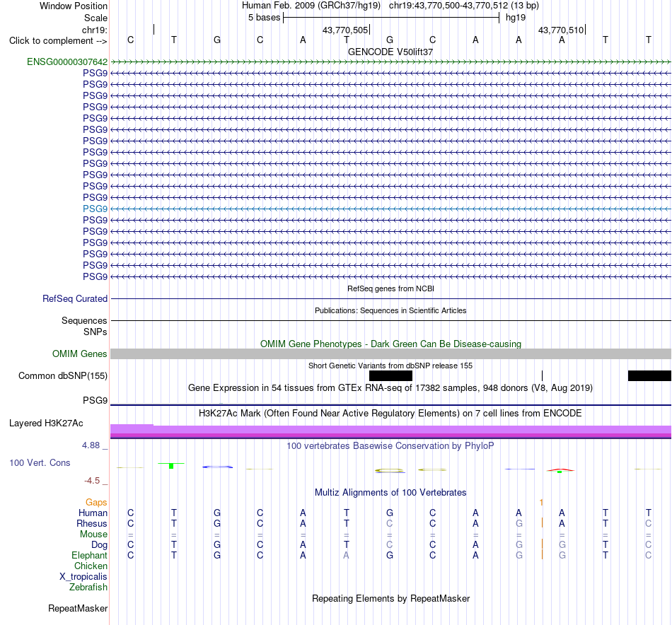Click the RepeatMasker track label

[78, 608]
